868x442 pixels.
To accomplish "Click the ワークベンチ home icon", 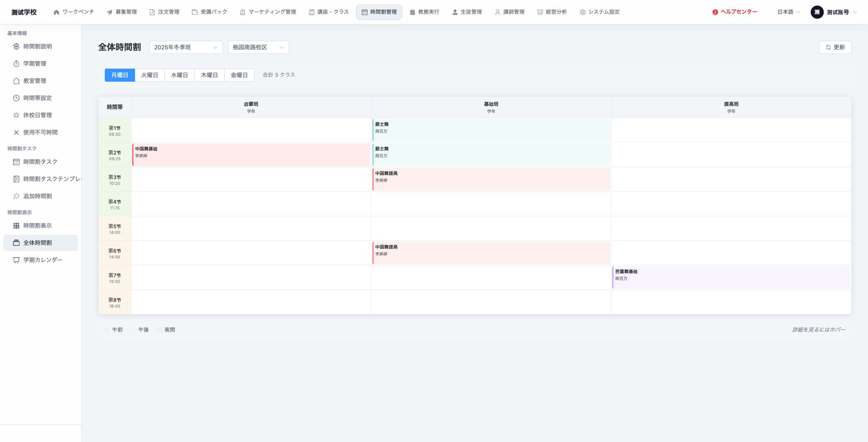I will (56, 12).
